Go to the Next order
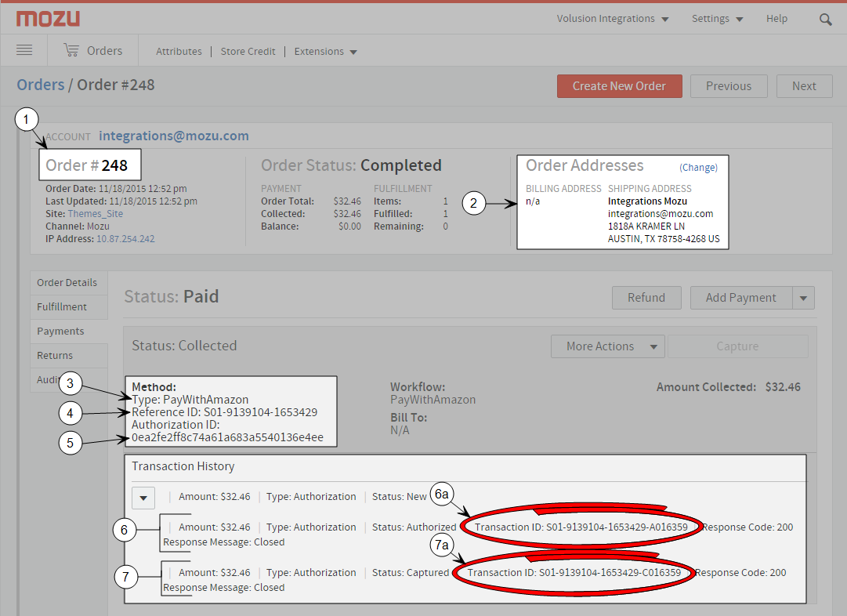This screenshot has height=616, width=847. 805,86
